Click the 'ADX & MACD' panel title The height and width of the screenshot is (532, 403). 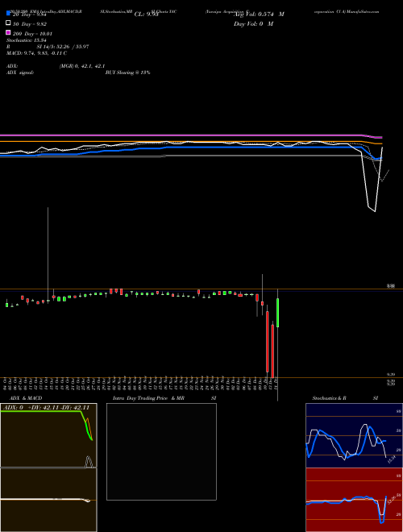click(26, 398)
